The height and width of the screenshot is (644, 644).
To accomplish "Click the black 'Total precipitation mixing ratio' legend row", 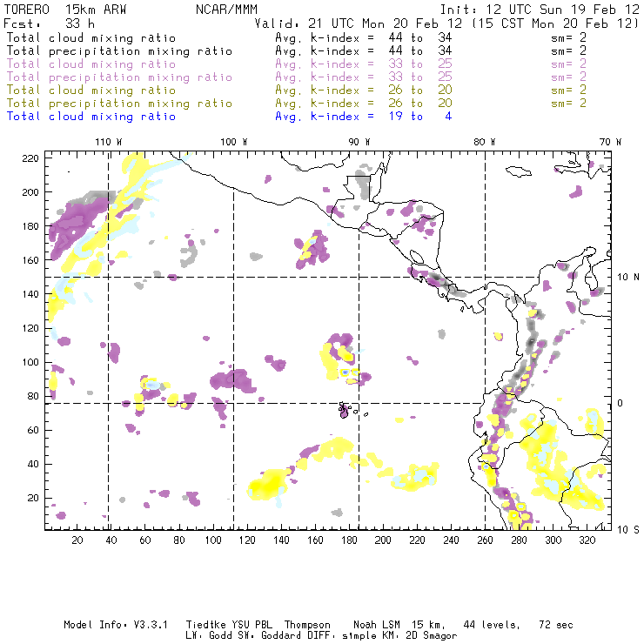I will tap(297, 51).
